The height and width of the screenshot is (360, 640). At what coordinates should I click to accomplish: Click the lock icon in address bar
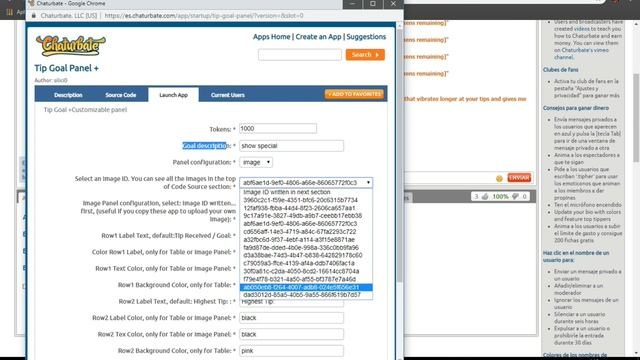click(34, 16)
